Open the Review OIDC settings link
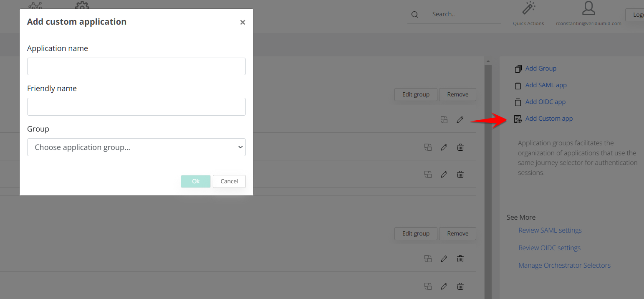This screenshot has height=299, width=644. click(549, 248)
